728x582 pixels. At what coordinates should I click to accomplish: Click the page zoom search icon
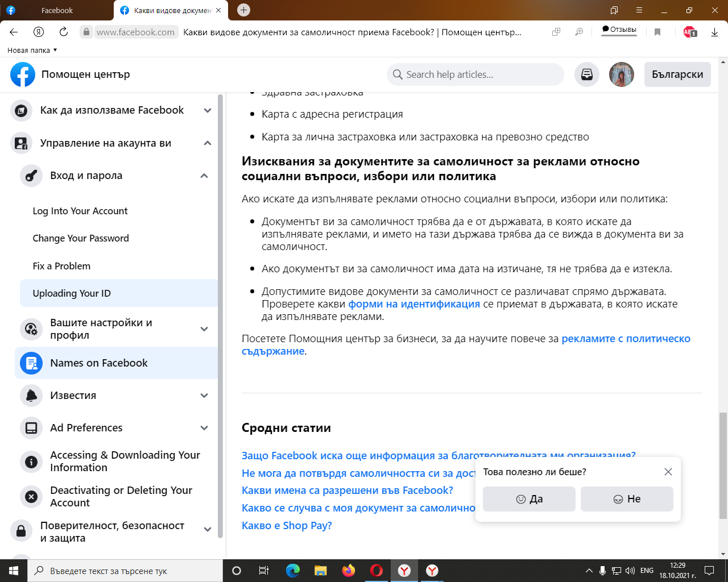tap(579, 32)
